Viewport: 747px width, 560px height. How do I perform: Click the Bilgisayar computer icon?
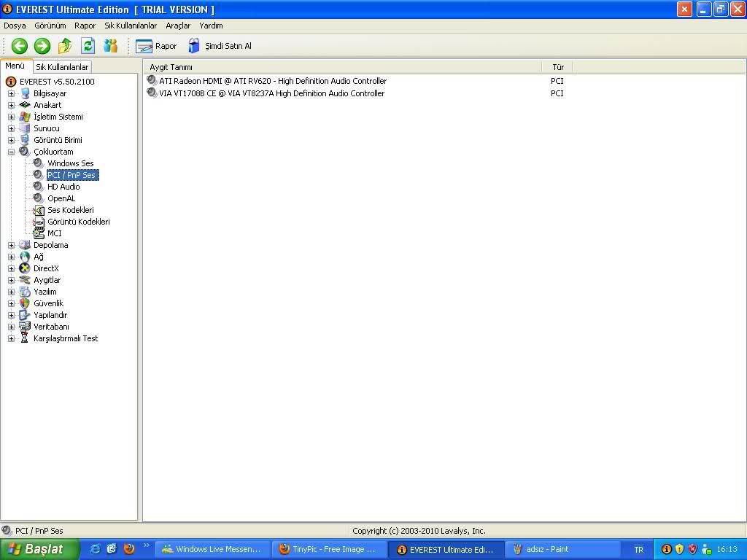[x=25, y=93]
